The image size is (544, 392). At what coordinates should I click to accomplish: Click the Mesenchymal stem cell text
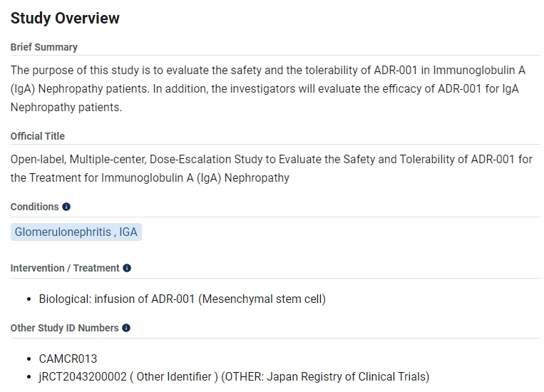click(x=262, y=299)
